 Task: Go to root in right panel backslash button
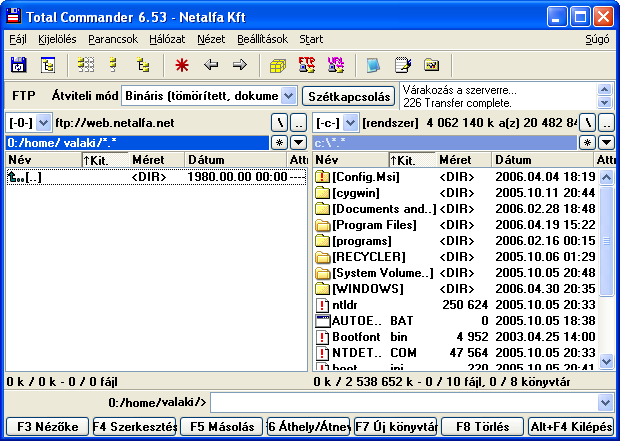587,123
